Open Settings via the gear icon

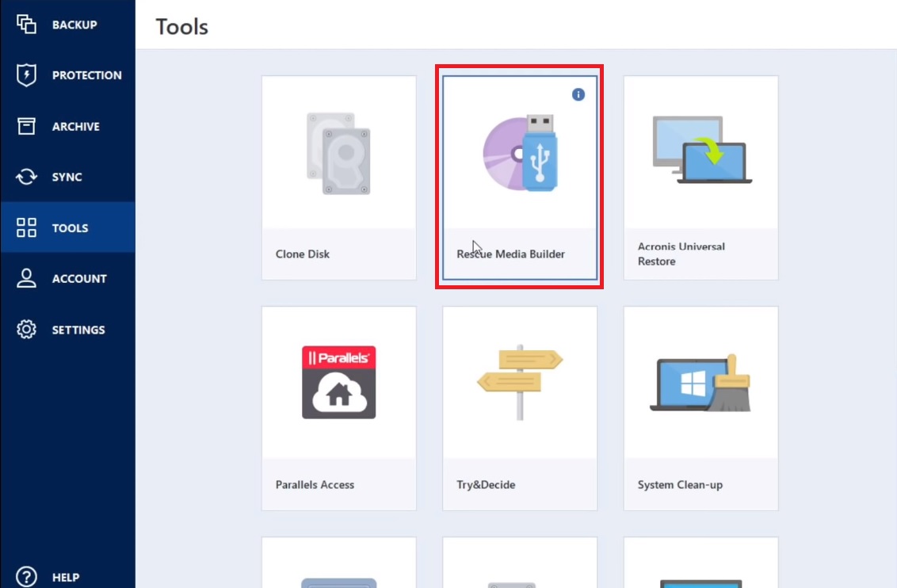[x=26, y=330]
